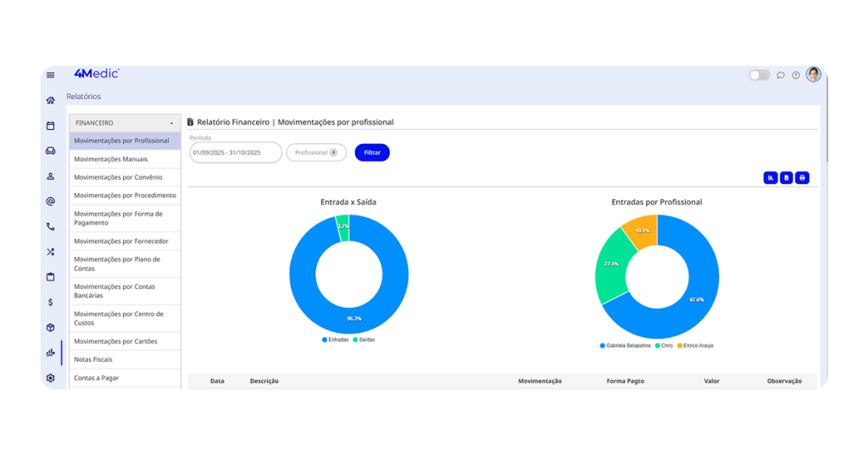The height and width of the screenshot is (456, 868).
Task: Toggle the switch in top header
Action: tap(759, 75)
